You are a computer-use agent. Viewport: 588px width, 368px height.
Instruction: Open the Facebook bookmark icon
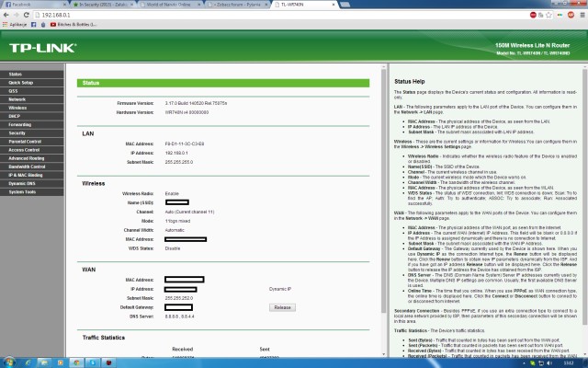[34, 25]
